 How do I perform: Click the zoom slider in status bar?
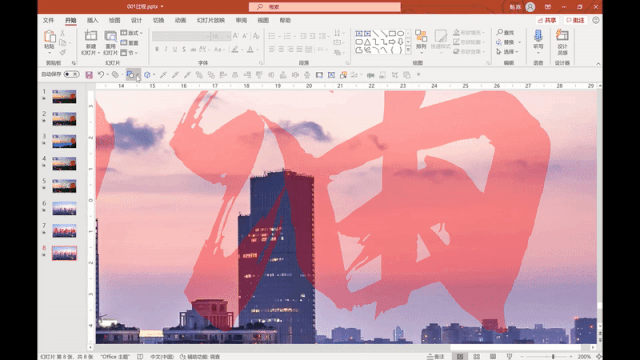(553, 357)
